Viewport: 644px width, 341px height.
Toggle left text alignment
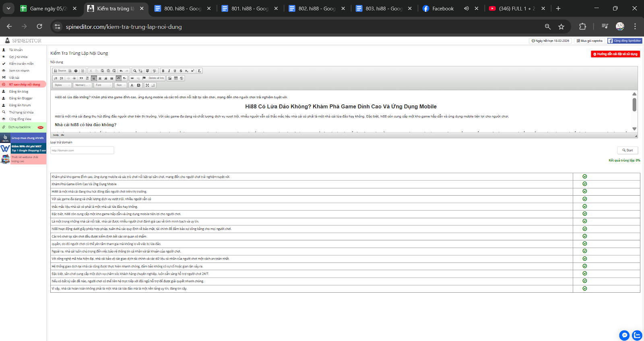[x=94, y=78]
